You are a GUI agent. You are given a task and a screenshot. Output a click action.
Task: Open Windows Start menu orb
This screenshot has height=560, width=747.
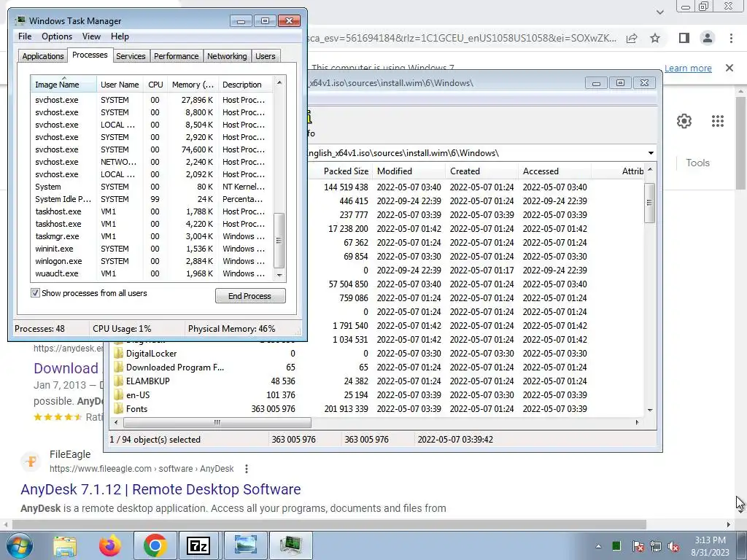(19, 545)
